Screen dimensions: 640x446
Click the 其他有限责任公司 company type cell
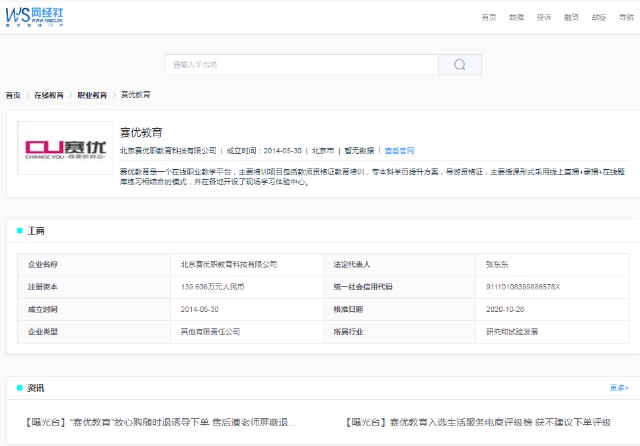pyautogui.click(x=247, y=332)
